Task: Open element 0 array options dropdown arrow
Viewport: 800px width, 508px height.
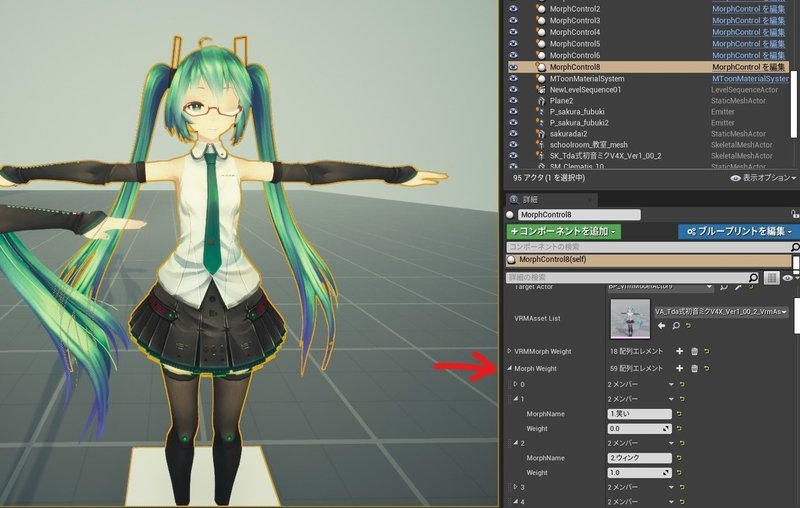Action: (x=671, y=385)
